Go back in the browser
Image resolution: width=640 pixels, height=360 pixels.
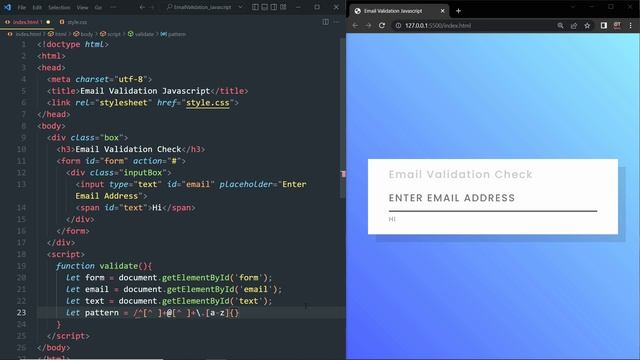(355, 25)
